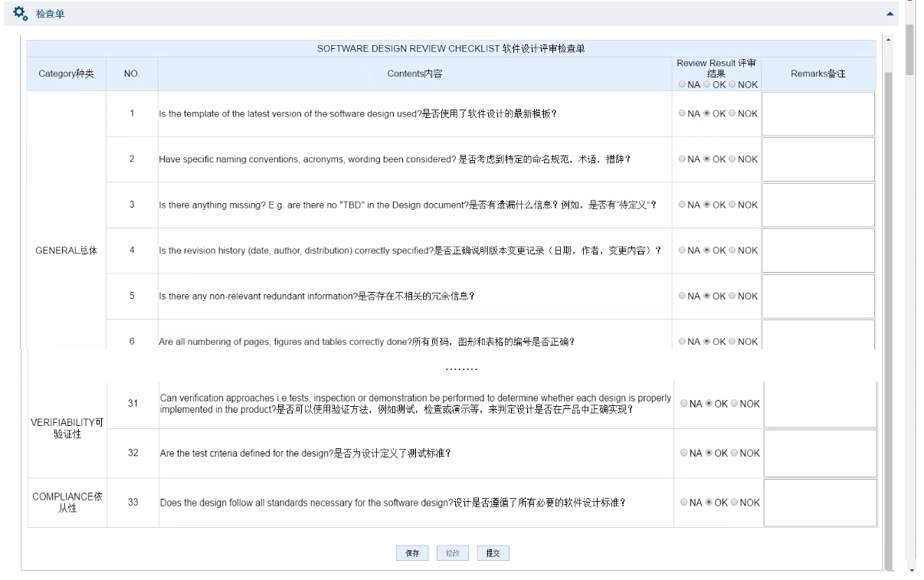Viewport: 924px width, 580px height.
Task: Set item 6 page numbering to NA
Action: click(683, 342)
